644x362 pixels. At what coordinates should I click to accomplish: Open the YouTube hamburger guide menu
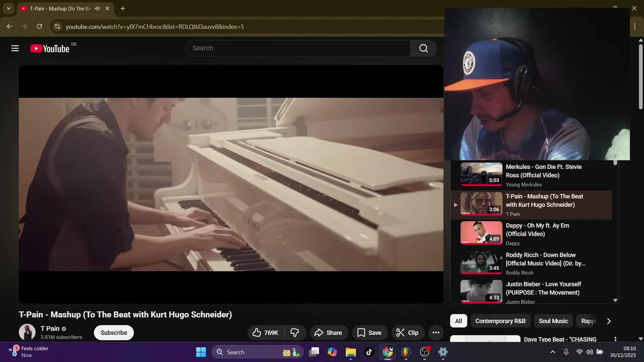coord(15,48)
